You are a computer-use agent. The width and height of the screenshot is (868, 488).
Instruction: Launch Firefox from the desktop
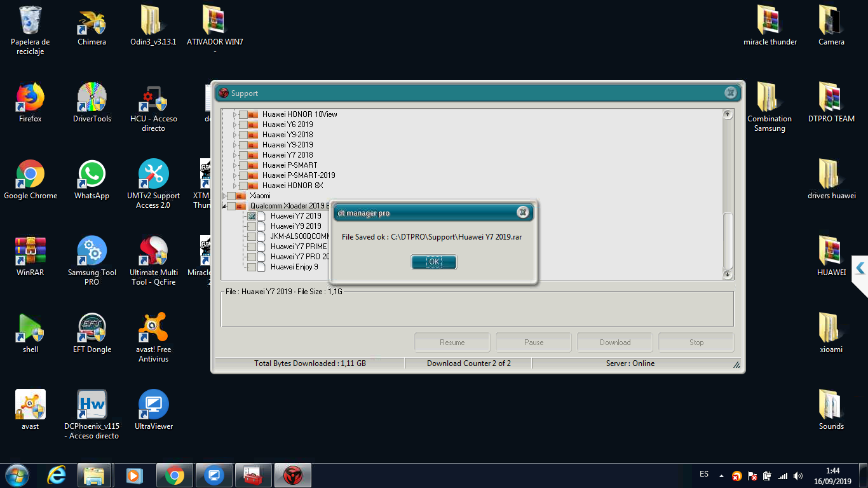[30, 102]
